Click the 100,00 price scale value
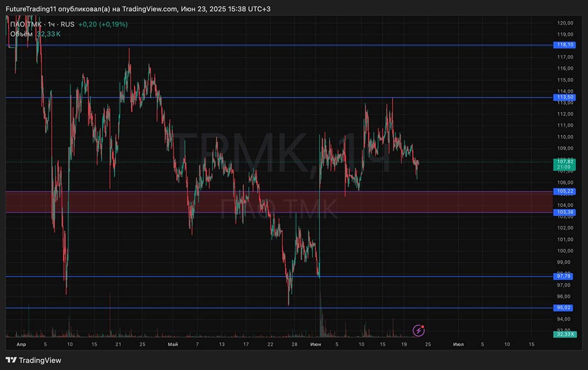Screen dimensions: 588x370 click(x=565, y=251)
